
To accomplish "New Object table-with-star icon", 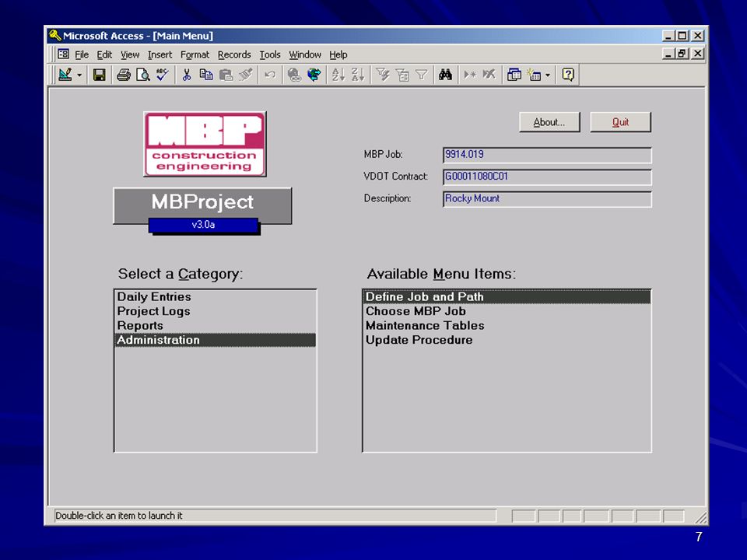I will [x=534, y=75].
